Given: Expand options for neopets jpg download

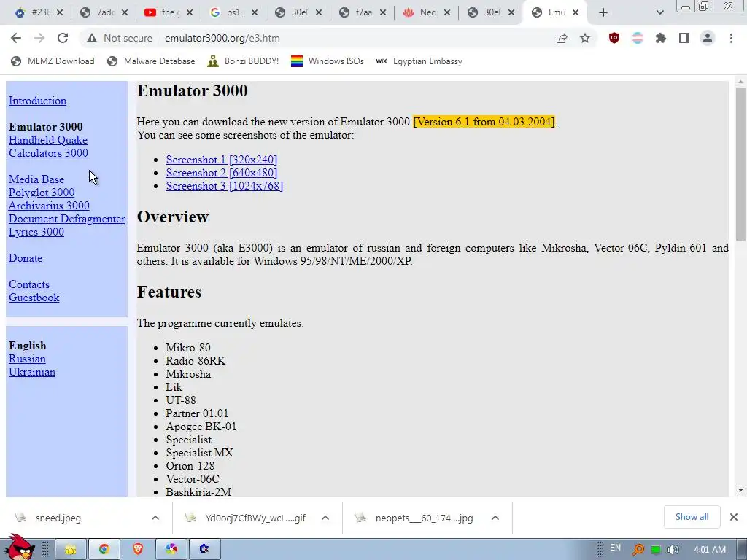Looking at the screenshot, I should point(495,518).
